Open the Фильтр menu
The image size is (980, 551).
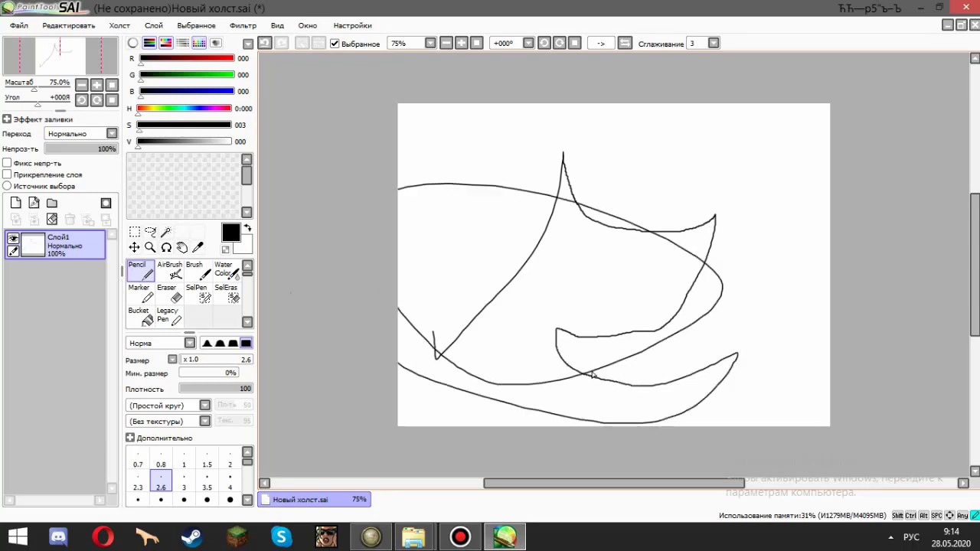243,25
